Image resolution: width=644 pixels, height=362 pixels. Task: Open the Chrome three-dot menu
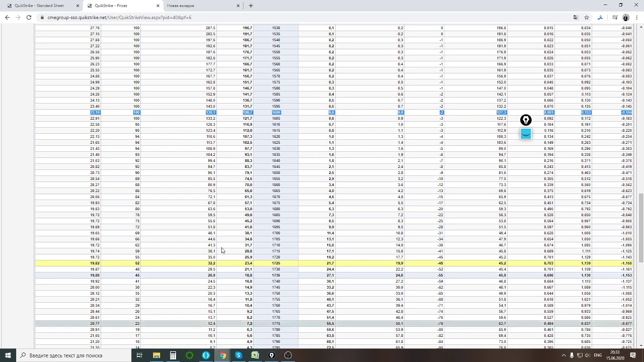pyautogui.click(x=636, y=17)
